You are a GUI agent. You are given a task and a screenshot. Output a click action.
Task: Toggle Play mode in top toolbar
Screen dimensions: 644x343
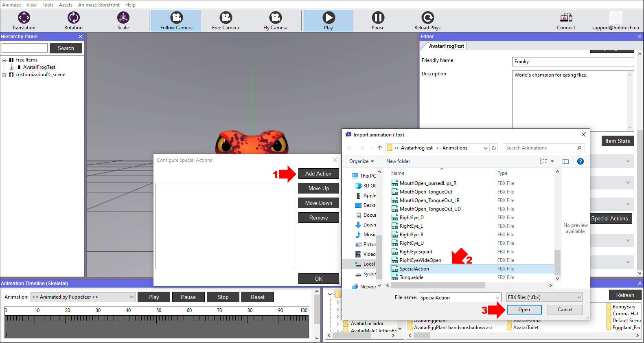click(x=329, y=21)
